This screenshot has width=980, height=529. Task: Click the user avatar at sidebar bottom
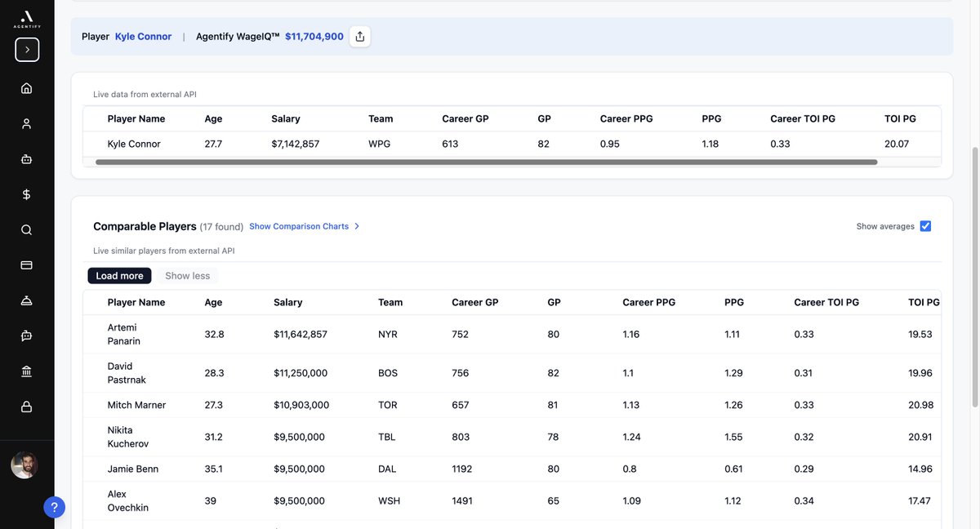[x=24, y=464]
